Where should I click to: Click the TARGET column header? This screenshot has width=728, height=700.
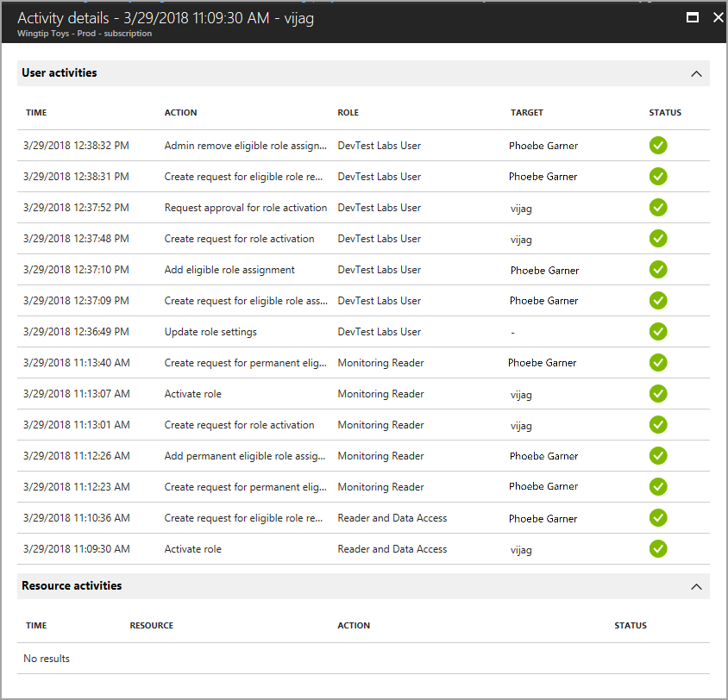coord(526,112)
